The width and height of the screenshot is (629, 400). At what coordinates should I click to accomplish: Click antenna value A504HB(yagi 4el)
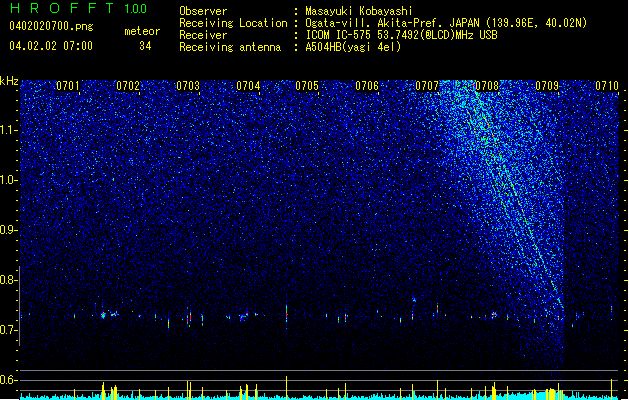point(353,47)
